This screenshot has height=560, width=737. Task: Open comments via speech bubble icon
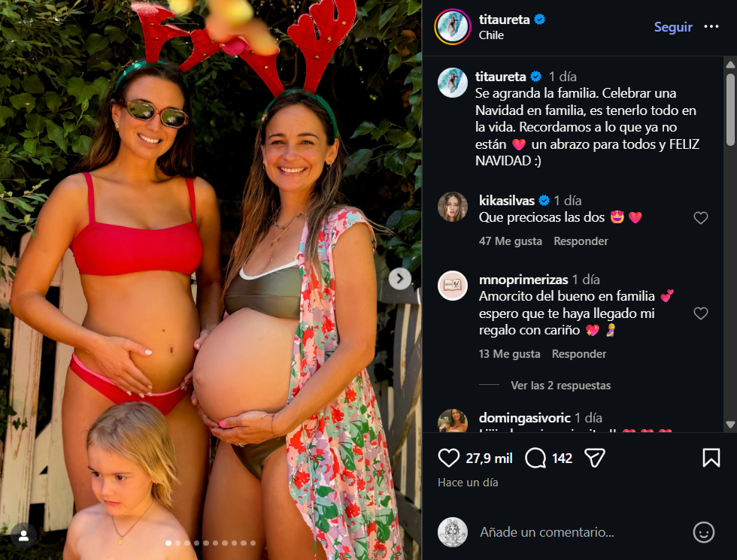click(x=535, y=458)
